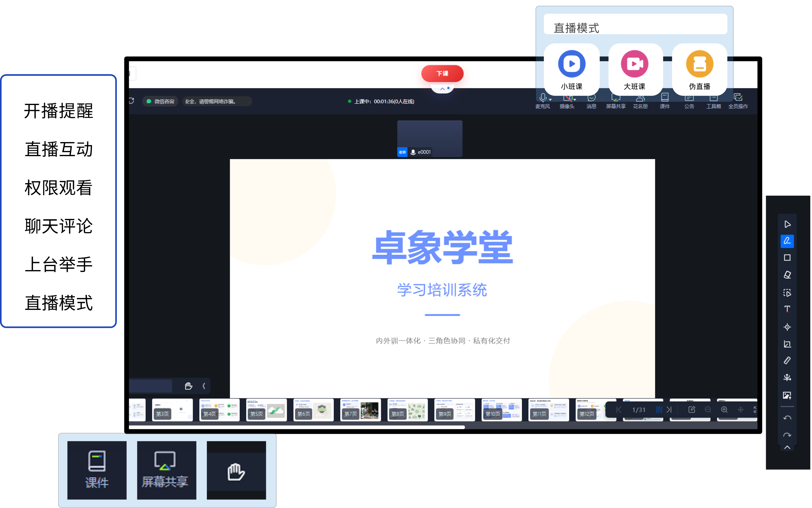The height and width of the screenshot is (508, 812).
Task: Select the text T tool
Action: 787,309
